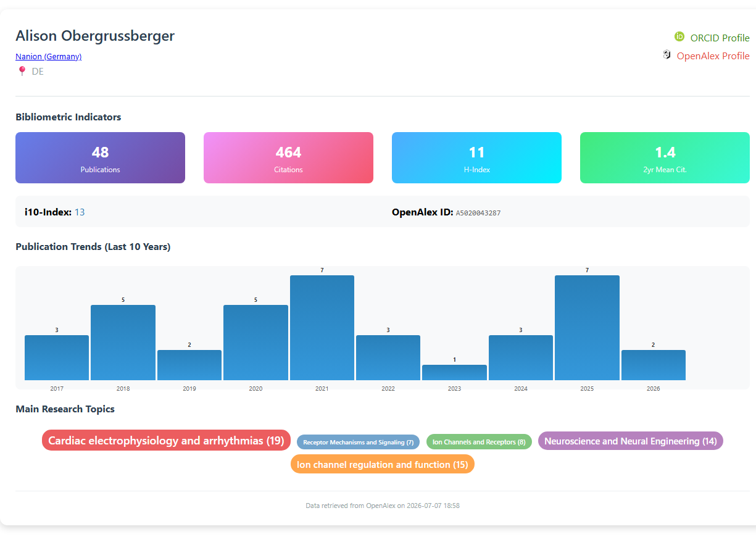Click the 2023 bar showing 1 publication
Image resolution: width=756 pixels, height=558 pixels.
coord(454,372)
